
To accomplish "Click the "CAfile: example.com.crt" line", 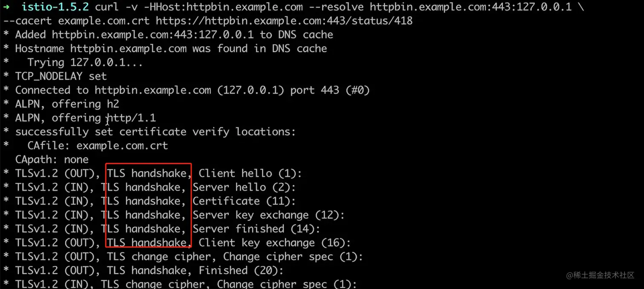I will (x=98, y=146).
